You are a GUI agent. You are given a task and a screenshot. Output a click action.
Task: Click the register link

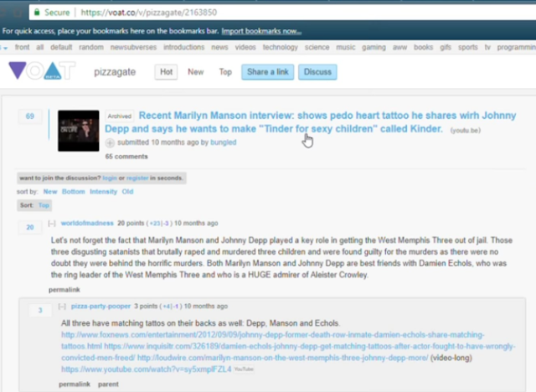[x=137, y=178]
